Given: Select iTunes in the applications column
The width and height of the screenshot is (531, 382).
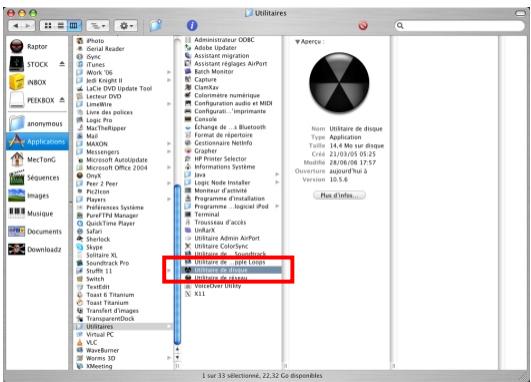Looking at the screenshot, I should [x=95, y=64].
